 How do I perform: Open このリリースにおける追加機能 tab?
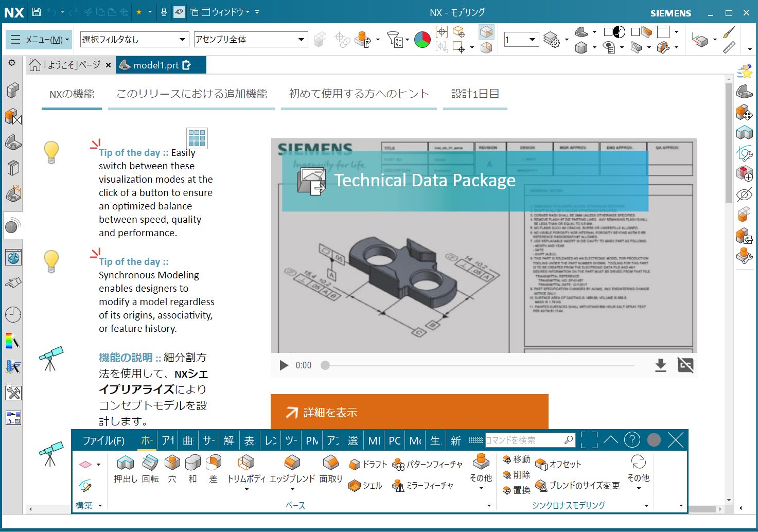[191, 94]
